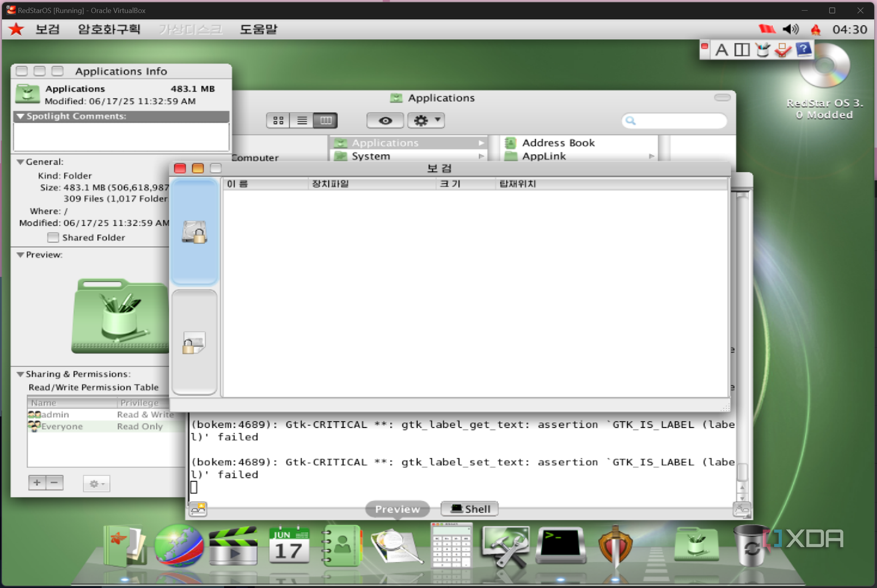This screenshot has width=877, height=588.
Task: Switch to the Shell tab
Action: pyautogui.click(x=469, y=509)
